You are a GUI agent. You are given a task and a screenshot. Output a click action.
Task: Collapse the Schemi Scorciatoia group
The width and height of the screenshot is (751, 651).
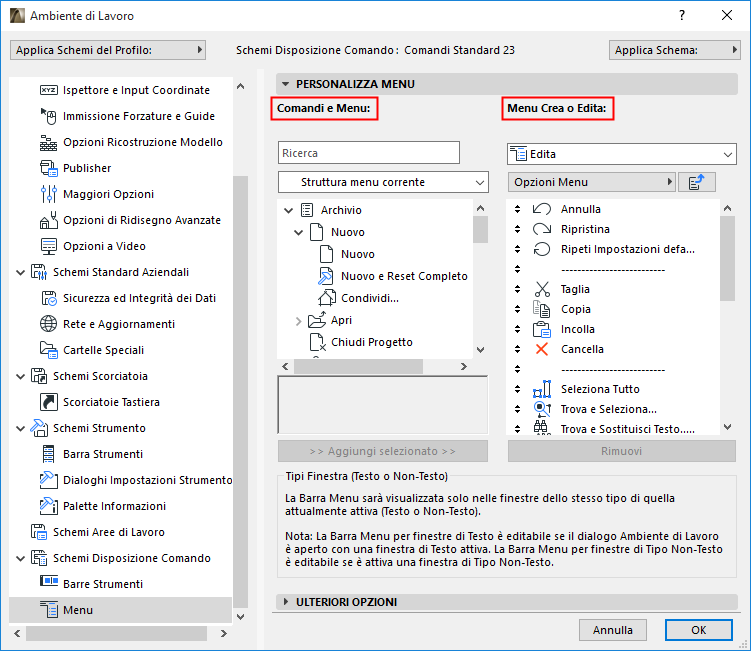pyautogui.click(x=20, y=377)
